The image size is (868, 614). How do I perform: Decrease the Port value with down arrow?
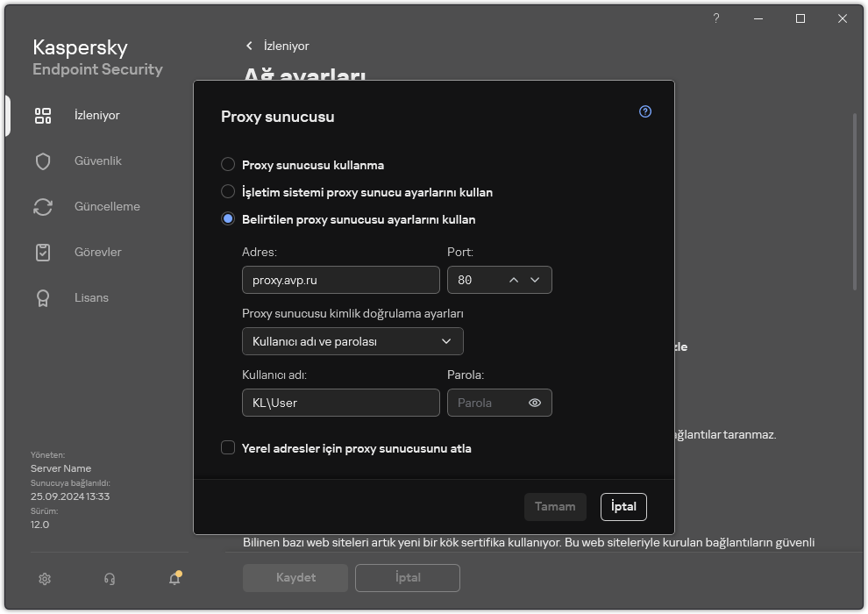click(535, 280)
